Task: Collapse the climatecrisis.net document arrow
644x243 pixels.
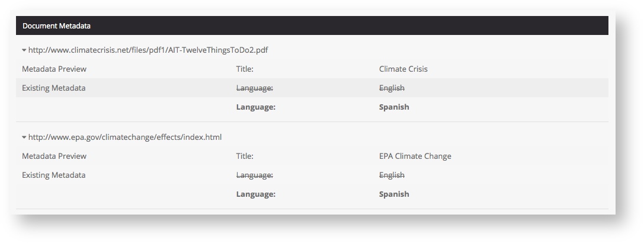Action: click(24, 50)
